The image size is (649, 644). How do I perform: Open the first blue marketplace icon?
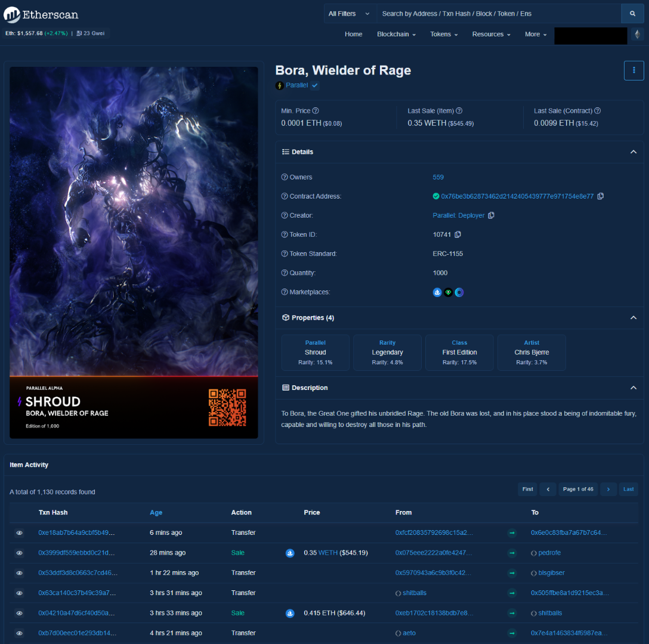tap(437, 292)
